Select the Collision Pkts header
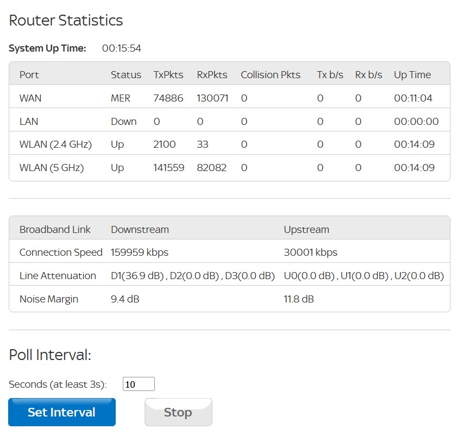 pos(271,74)
